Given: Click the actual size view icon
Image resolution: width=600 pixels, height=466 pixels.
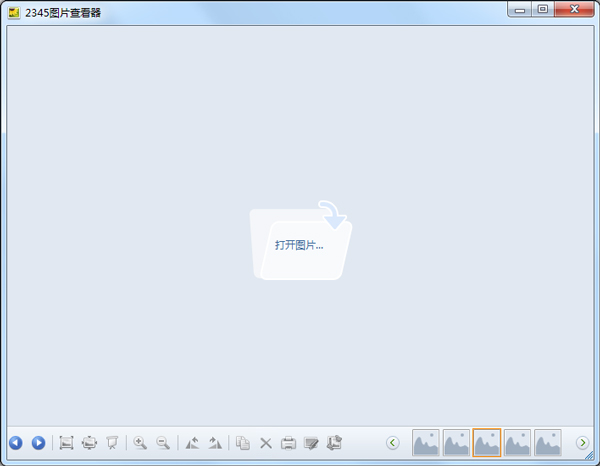Looking at the screenshot, I should 67,442.
